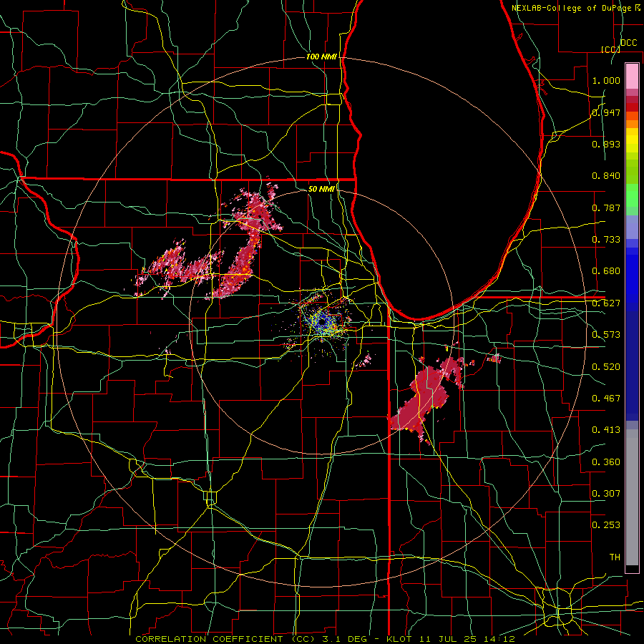
Task: Click the 0.947 scale value
Action: (x=606, y=112)
